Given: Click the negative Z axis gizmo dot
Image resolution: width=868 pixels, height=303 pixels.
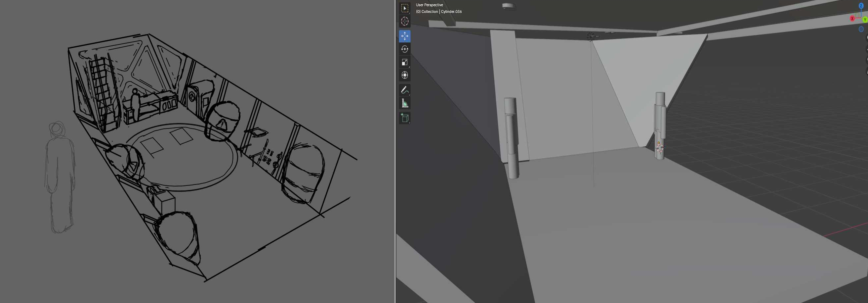Looking at the screenshot, I should (861, 29).
